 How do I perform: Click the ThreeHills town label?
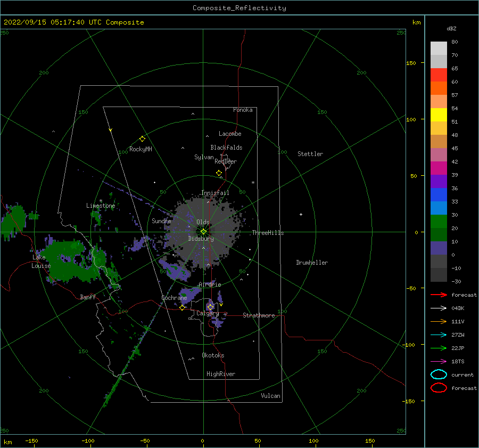click(268, 233)
